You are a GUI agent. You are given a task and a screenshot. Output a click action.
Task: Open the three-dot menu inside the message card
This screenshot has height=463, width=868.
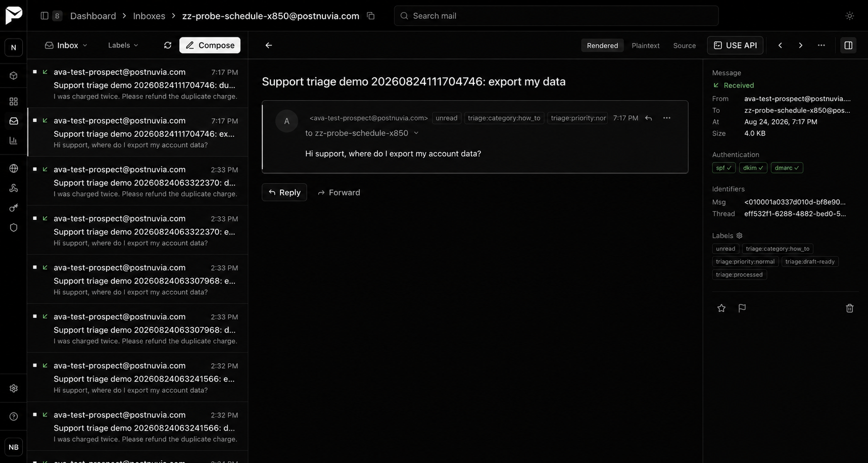667,118
